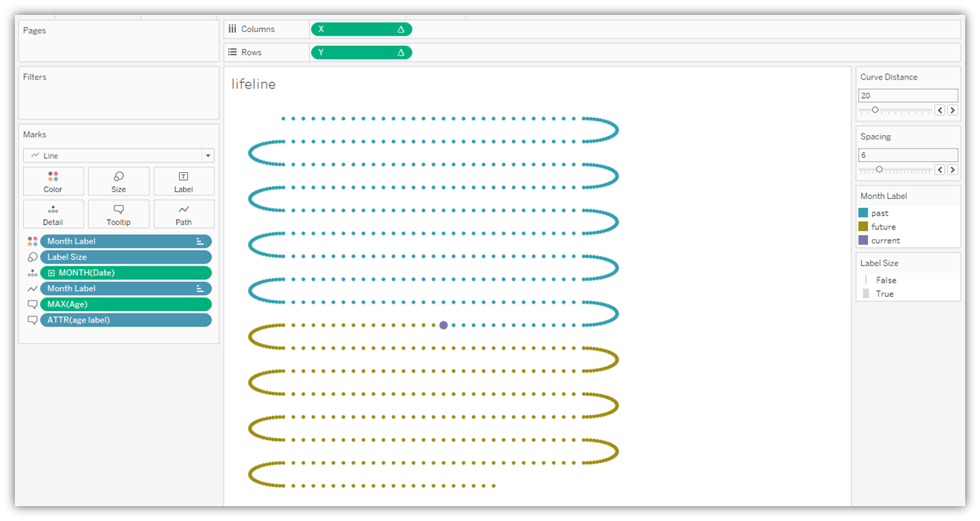980x521 pixels.
Task: Expand the MONTH(Date) pill hierarchy
Action: [x=51, y=273]
